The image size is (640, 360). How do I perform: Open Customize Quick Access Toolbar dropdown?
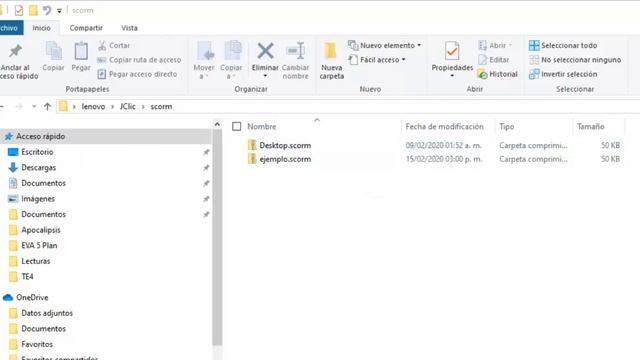point(59,11)
